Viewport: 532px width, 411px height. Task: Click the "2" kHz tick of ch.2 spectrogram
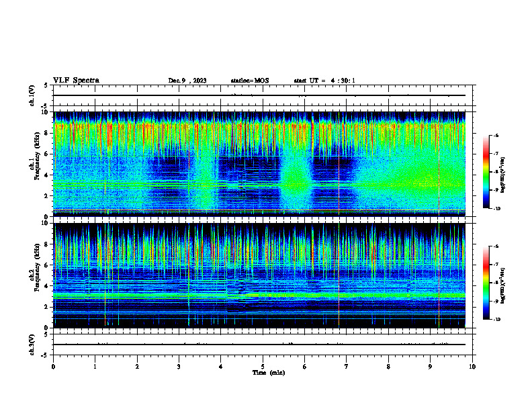pos(46,307)
